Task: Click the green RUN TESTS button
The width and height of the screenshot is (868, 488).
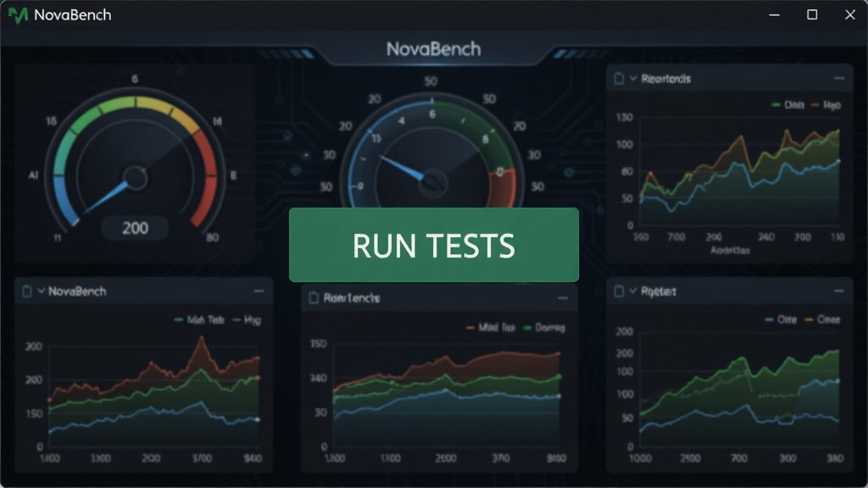Action: [x=433, y=245]
